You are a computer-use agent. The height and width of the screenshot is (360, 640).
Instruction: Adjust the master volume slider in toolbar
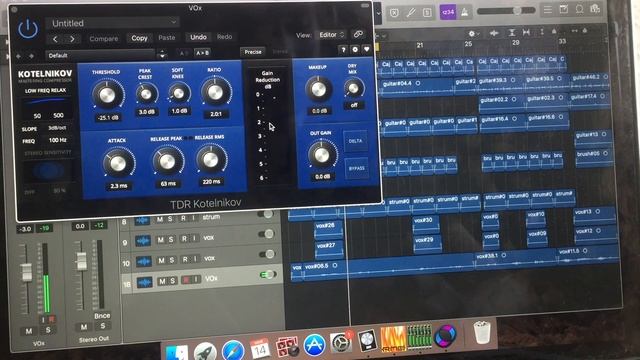506,11
